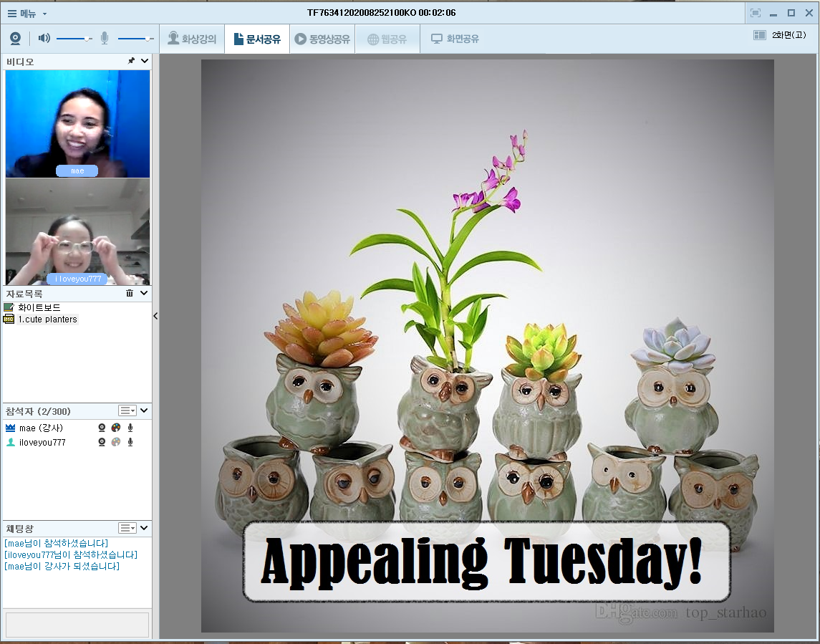The image size is (820, 644).
Task: Click the trash icon in the 자료목록 panel
Action: (130, 293)
